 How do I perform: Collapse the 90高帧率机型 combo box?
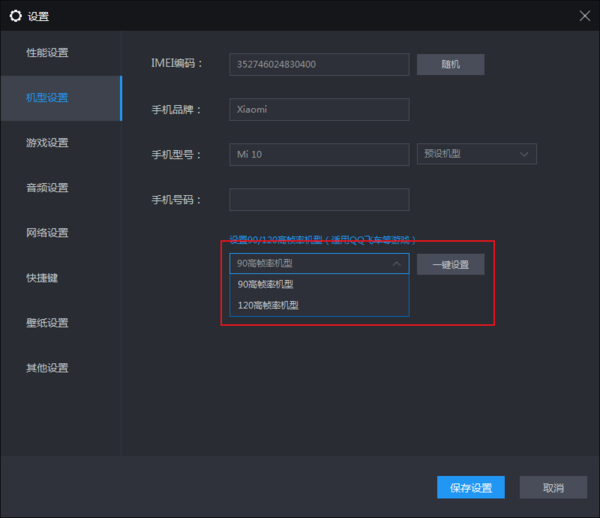pos(319,264)
